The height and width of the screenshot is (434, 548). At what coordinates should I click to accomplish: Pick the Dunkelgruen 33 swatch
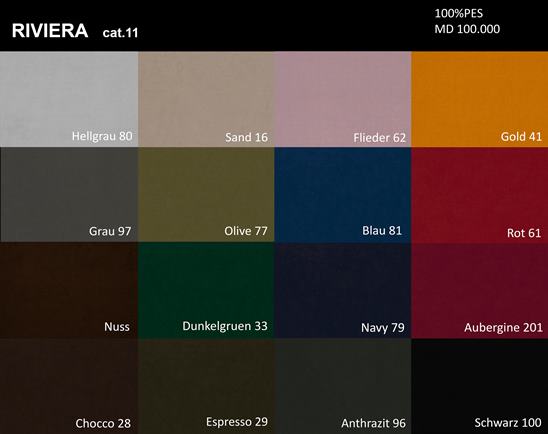click(206, 290)
